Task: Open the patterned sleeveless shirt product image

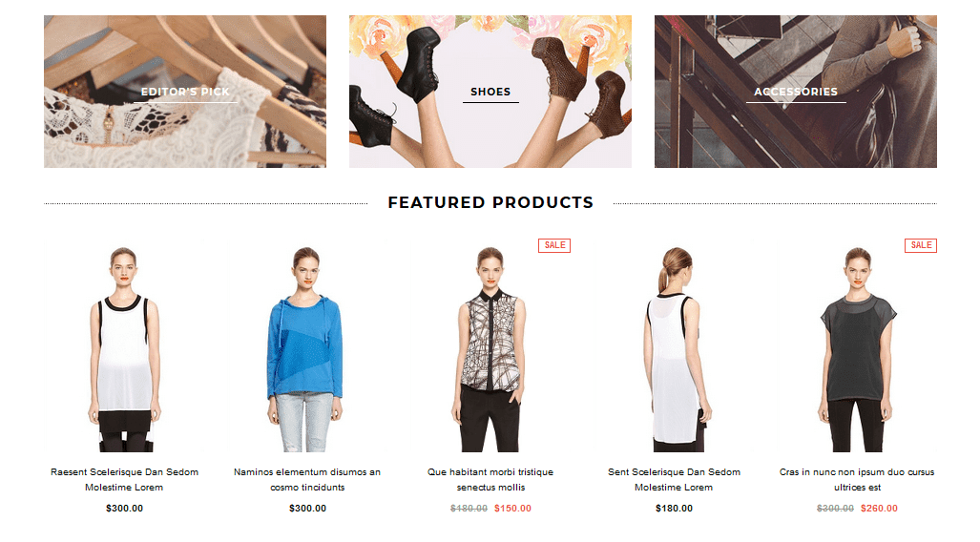Action: click(x=490, y=345)
